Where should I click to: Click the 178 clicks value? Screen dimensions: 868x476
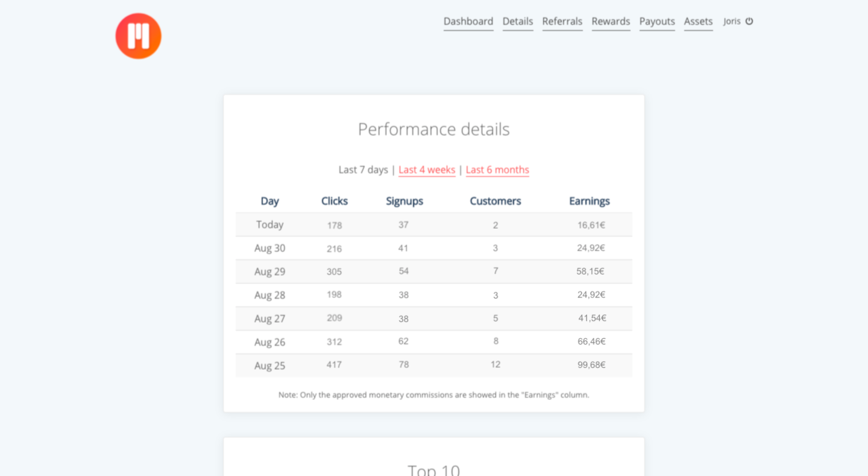335,226
